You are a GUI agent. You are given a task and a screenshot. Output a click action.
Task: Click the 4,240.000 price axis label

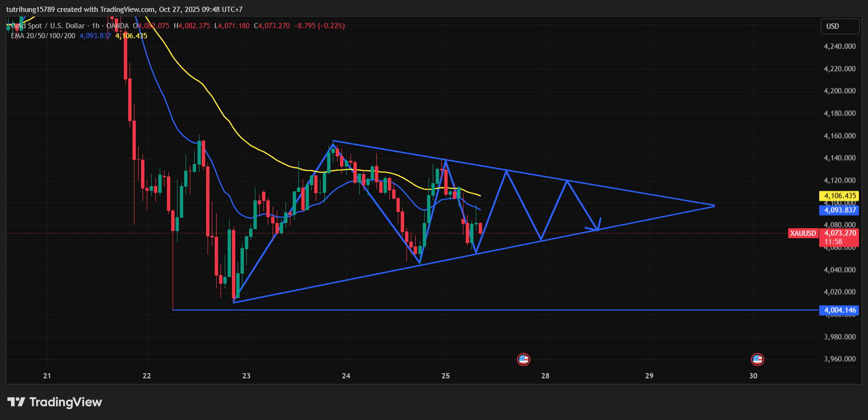pyautogui.click(x=839, y=46)
